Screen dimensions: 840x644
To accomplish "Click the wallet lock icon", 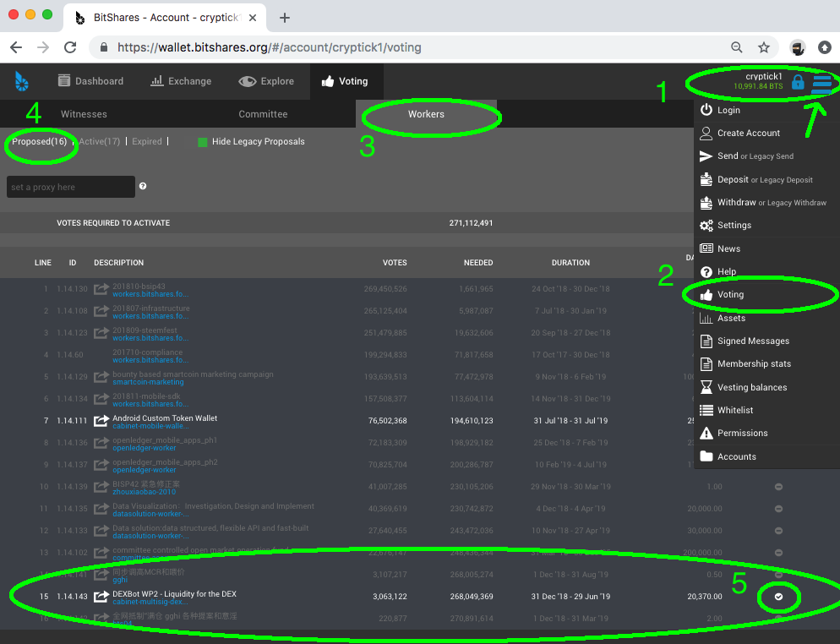I will coord(798,82).
